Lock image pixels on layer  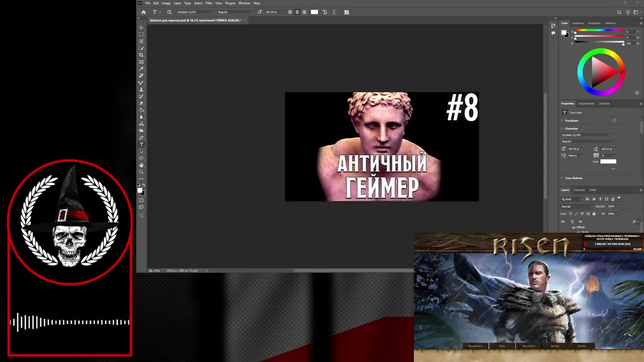coord(577,214)
